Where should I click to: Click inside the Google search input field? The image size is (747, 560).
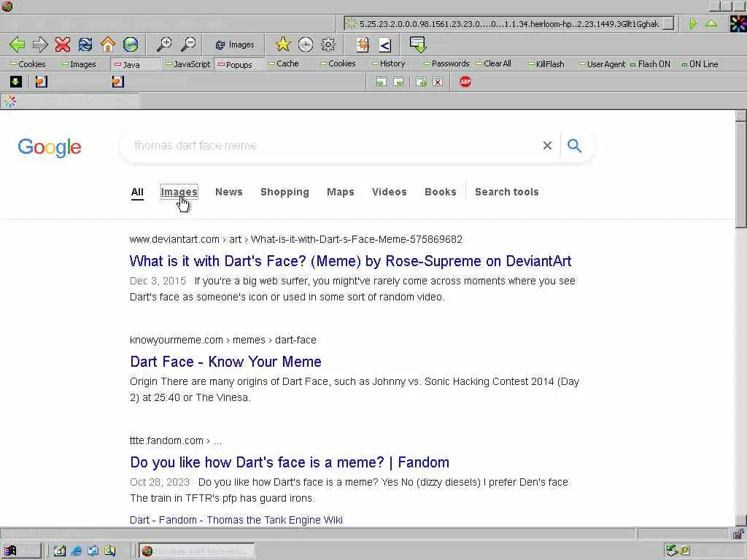pos(333,146)
